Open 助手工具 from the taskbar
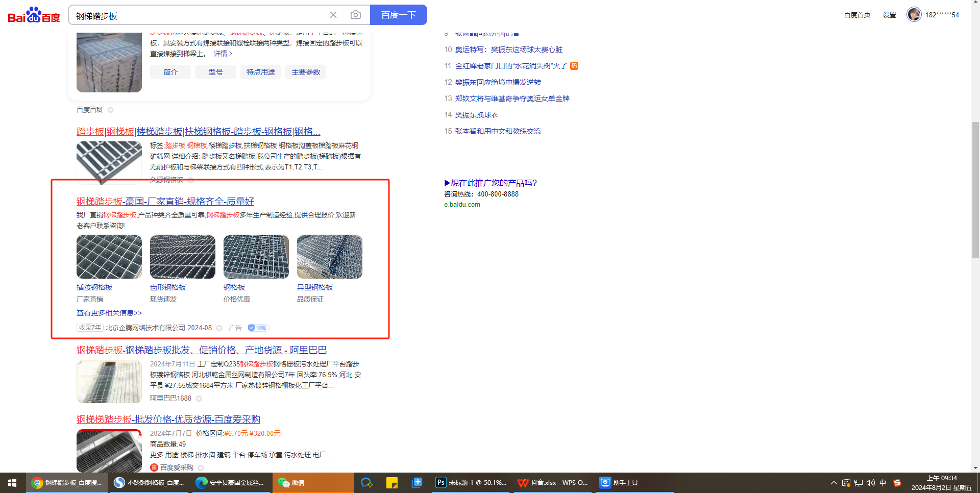The width and height of the screenshot is (980, 493). (635, 483)
